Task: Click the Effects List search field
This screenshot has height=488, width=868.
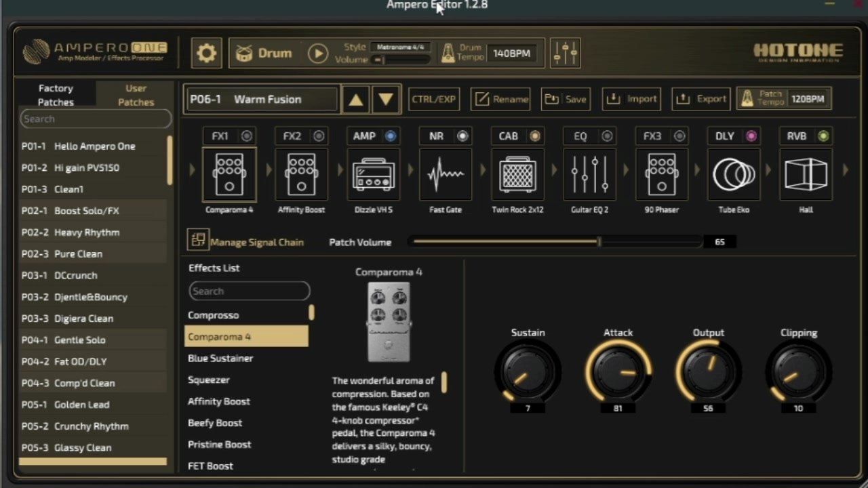Action: [x=249, y=291]
